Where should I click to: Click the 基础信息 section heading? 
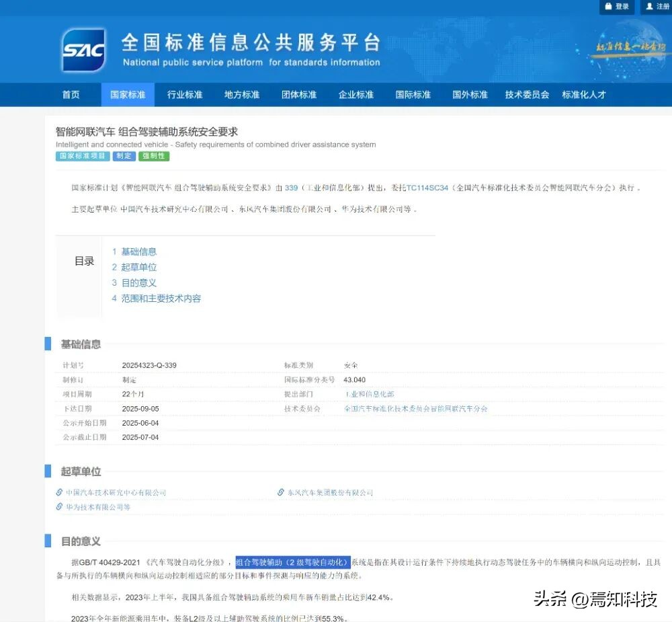click(81, 344)
